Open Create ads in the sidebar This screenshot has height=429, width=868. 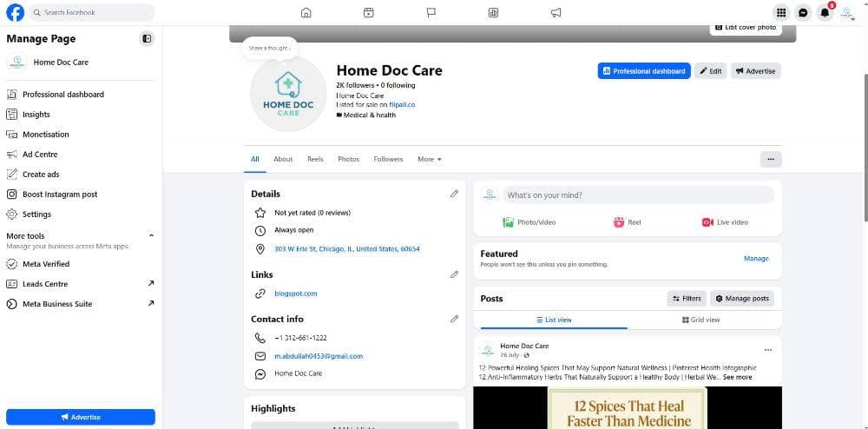(x=41, y=175)
